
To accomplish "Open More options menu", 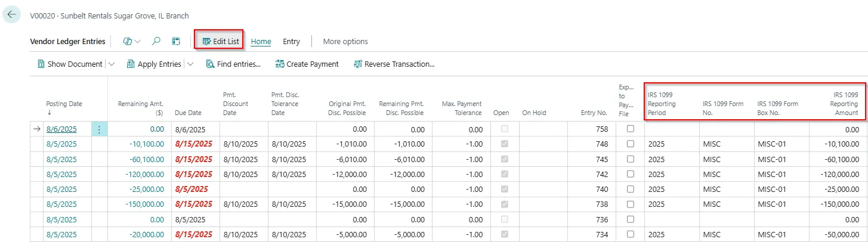I will click(345, 42).
